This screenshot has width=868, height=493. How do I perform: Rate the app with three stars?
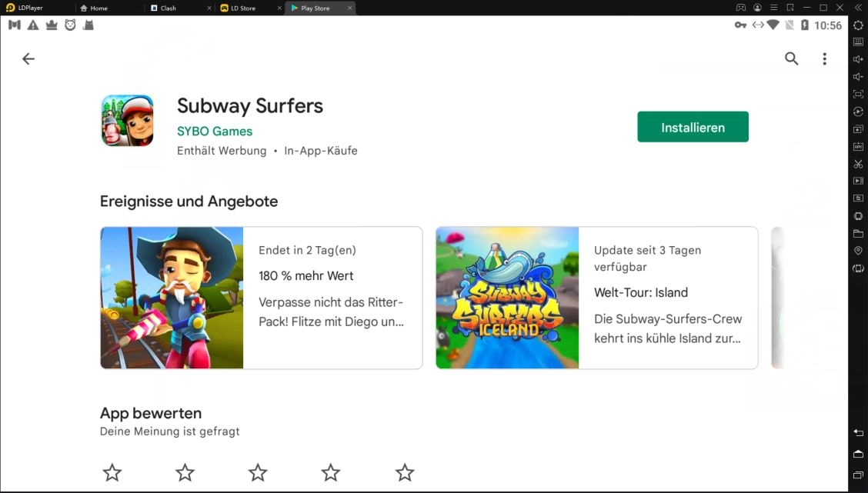(x=258, y=472)
